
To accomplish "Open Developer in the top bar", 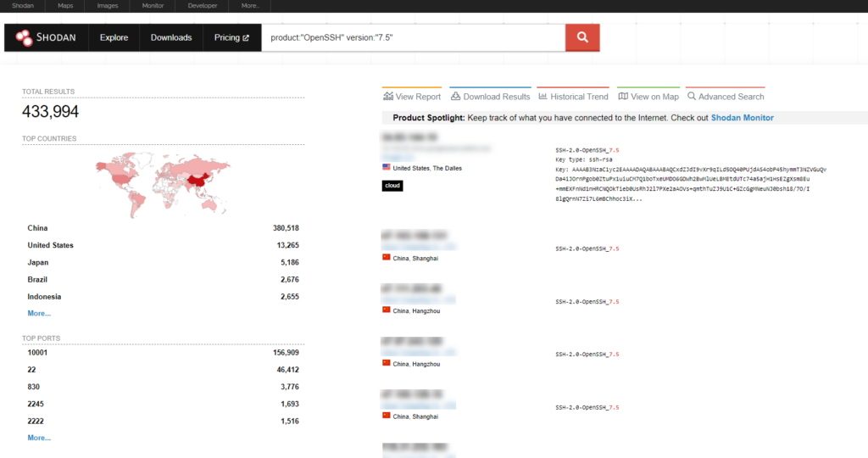I will pyautogui.click(x=203, y=6).
